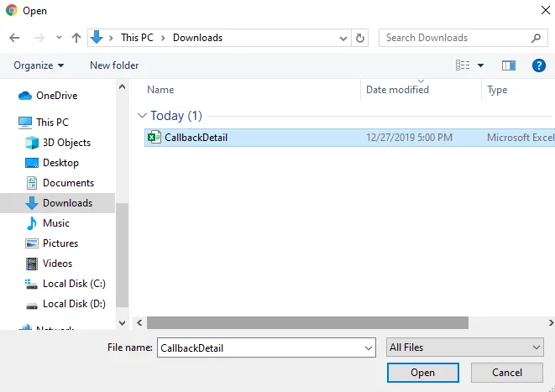Click the OneDrive cloud icon

[25, 96]
